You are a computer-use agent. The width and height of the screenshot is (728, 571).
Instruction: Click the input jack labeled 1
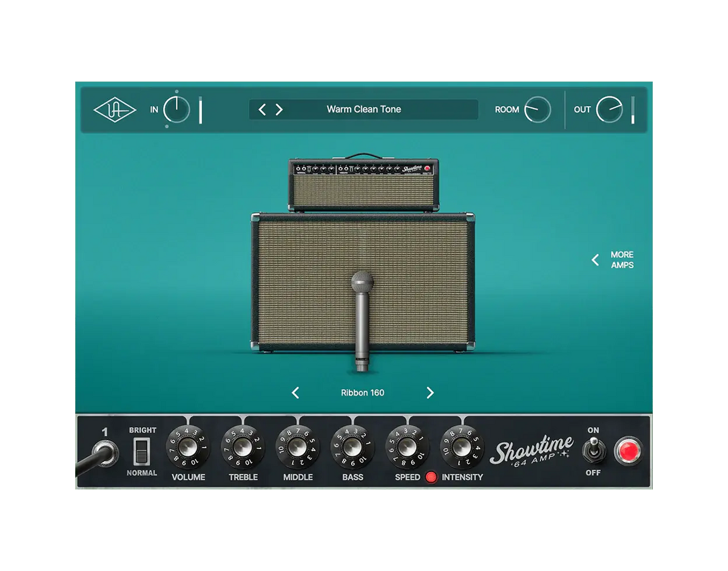pyautogui.click(x=104, y=451)
